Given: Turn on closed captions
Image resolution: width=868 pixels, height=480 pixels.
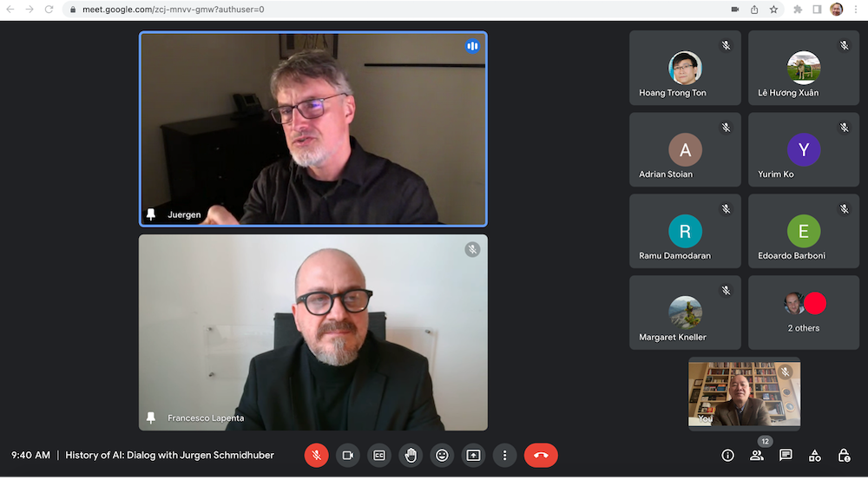Looking at the screenshot, I should (x=379, y=455).
